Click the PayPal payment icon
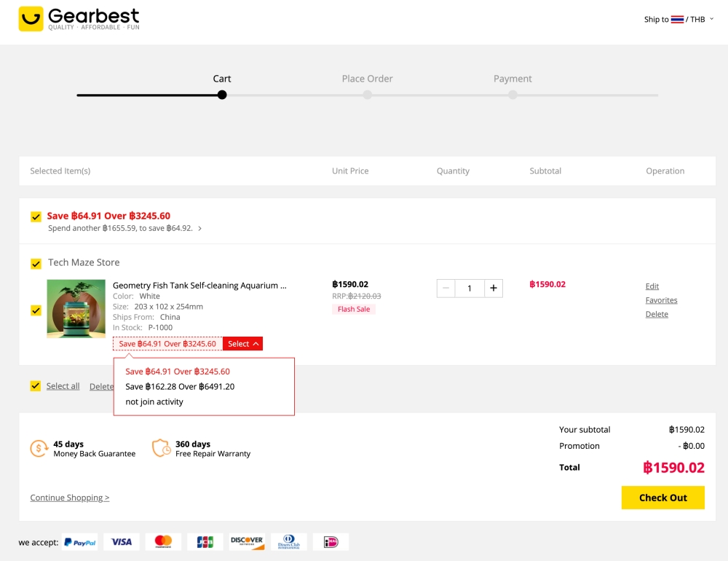The image size is (728, 561). click(79, 542)
